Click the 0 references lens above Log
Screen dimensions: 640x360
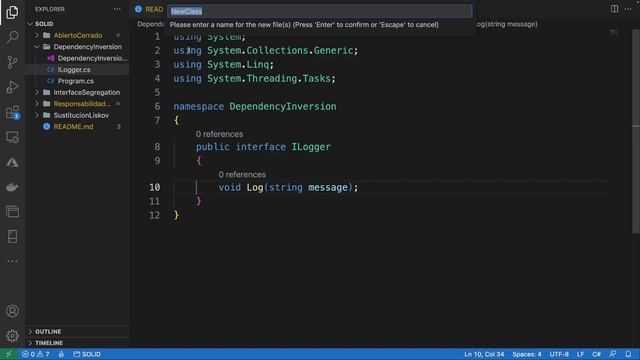242,175
